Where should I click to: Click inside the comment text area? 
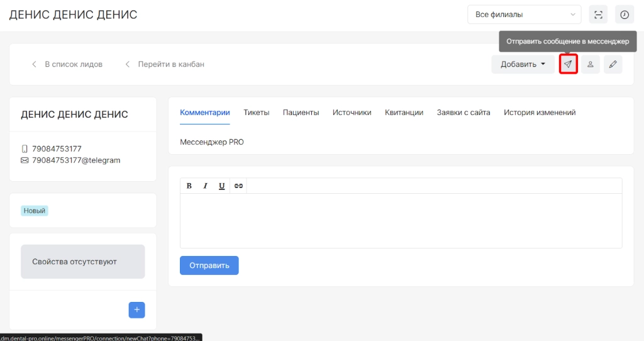[401, 220]
